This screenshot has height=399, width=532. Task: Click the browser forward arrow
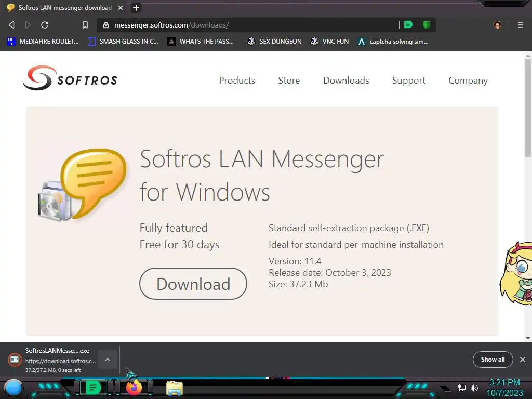click(x=28, y=25)
